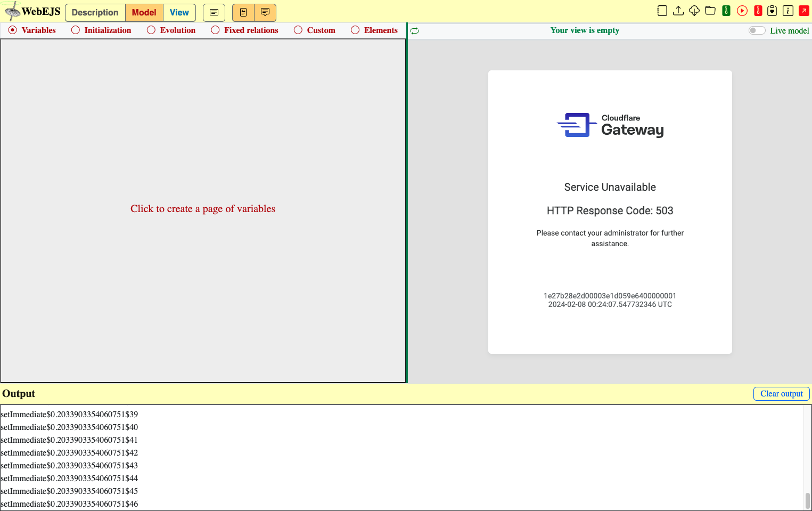Click the clipboard heart icon
812x511 pixels.
[772, 11]
